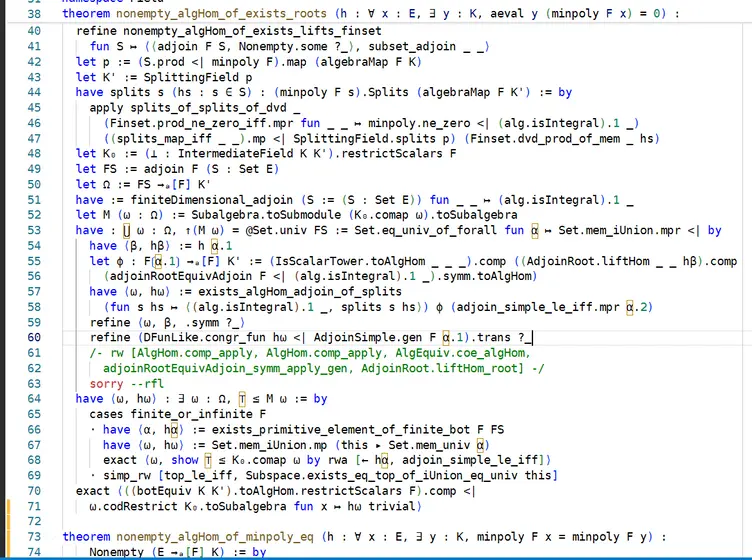Click the --rfl comment on line 63
This screenshot has height=560, width=752.
tap(147, 384)
